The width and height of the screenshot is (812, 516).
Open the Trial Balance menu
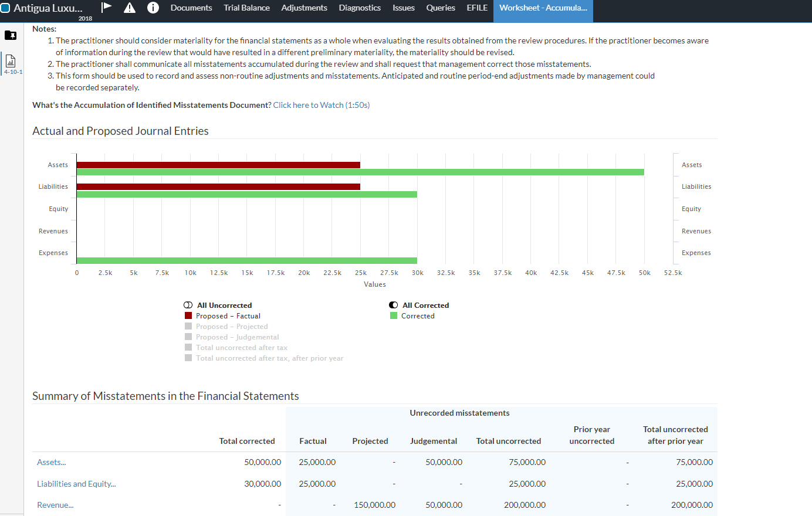pyautogui.click(x=246, y=8)
